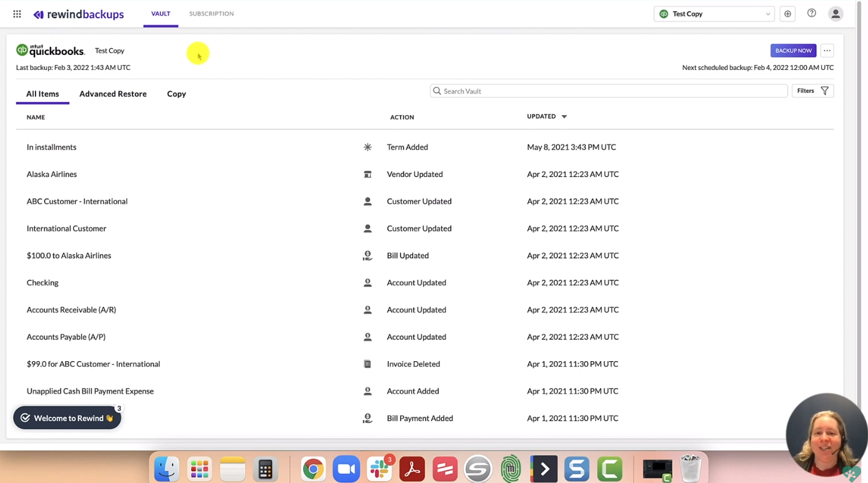Open Slack from the dock
The height and width of the screenshot is (483, 868).
pos(379,469)
